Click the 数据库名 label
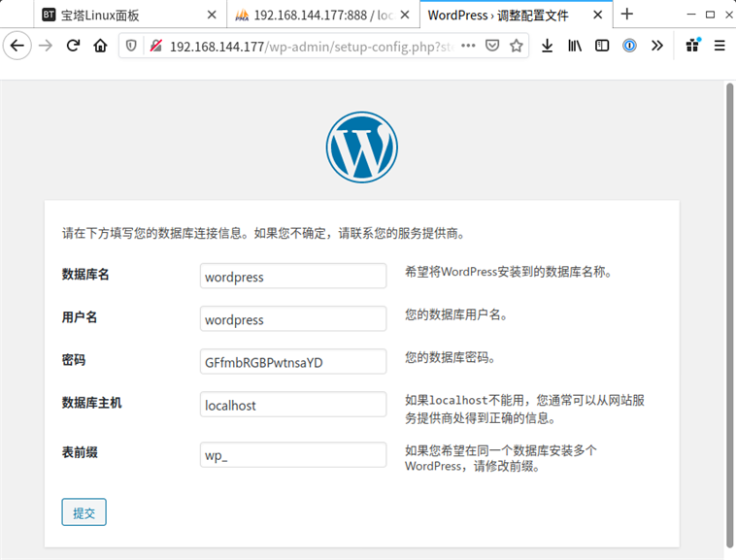Viewport: 736px width, 560px height. (x=85, y=275)
